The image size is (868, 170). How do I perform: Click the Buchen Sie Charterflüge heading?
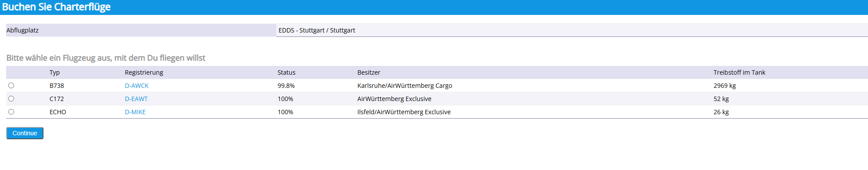click(x=56, y=7)
